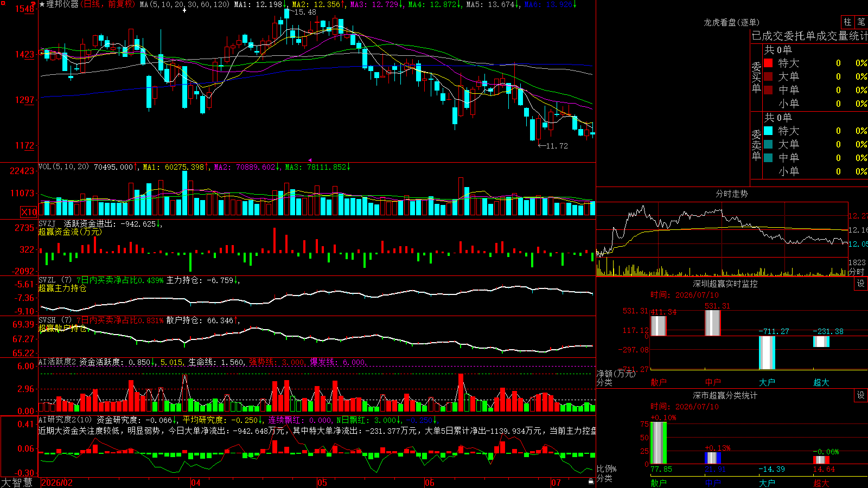The image size is (868, 488).
Task: Open settings 设 for 深圳超赢实时监控
Action: pos(861,284)
